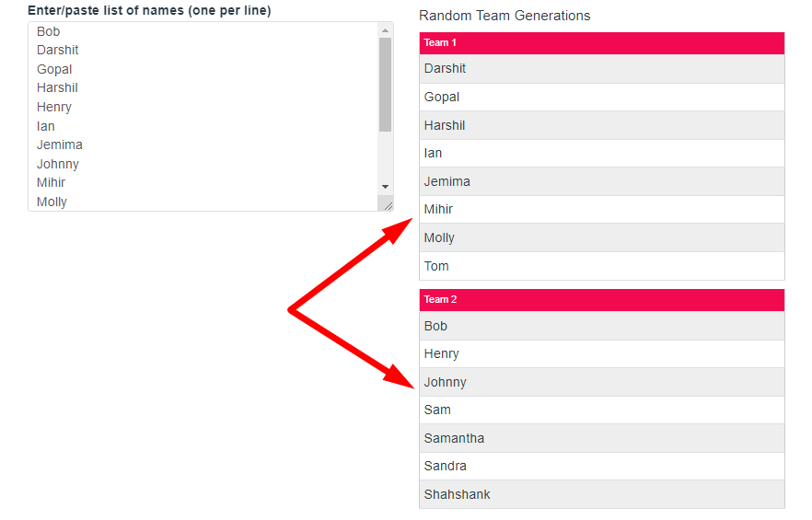The height and width of the screenshot is (520, 812).
Task: Click the names list scrollbar thumb
Action: point(385,85)
